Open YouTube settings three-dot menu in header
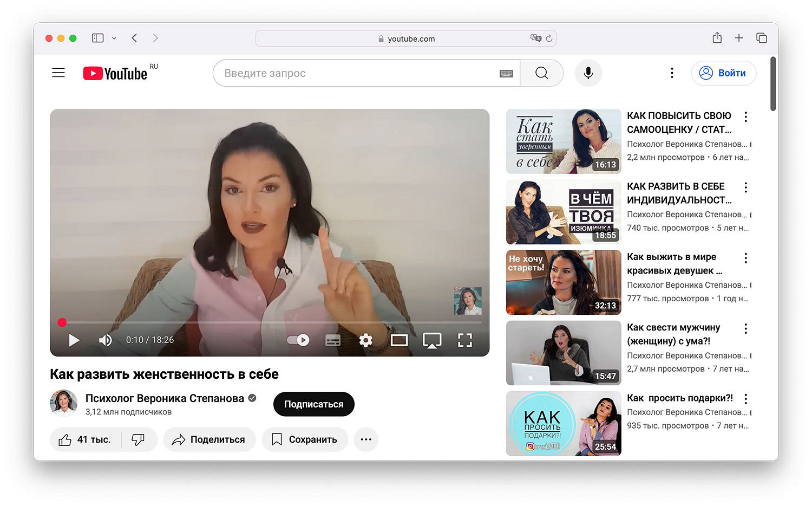This screenshot has height=505, width=812. coord(672,73)
